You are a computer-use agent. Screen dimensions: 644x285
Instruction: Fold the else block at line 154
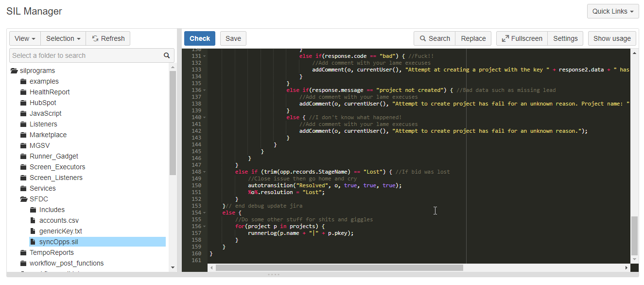(204, 213)
